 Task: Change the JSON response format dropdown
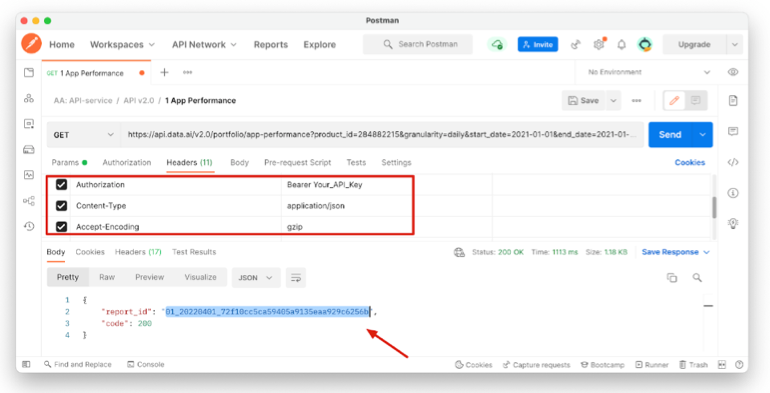(x=256, y=278)
